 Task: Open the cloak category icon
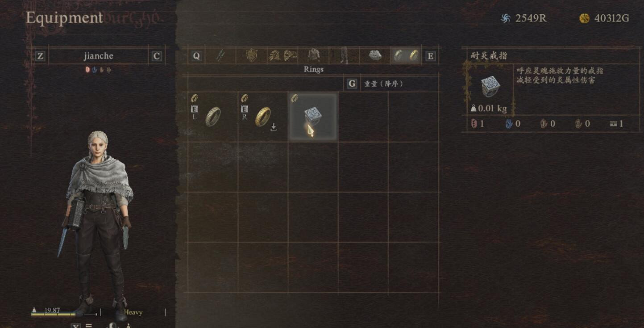pyautogui.click(x=375, y=55)
